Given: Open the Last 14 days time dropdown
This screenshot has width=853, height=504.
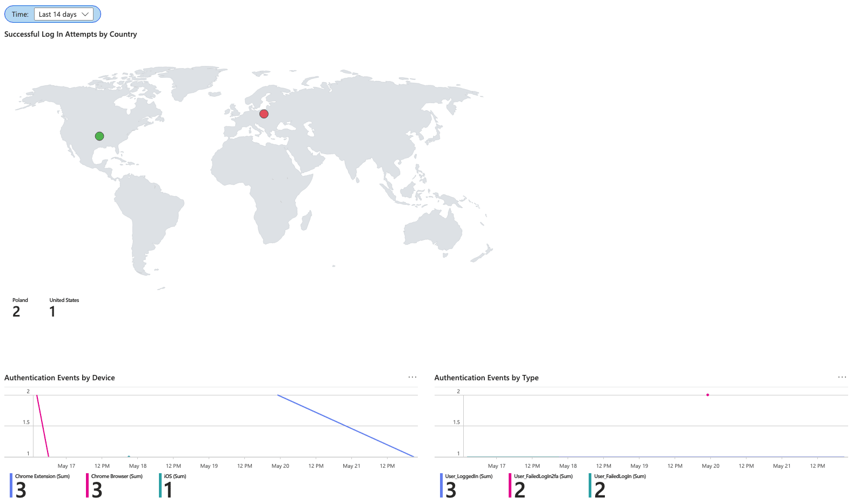Looking at the screenshot, I should [x=64, y=14].
